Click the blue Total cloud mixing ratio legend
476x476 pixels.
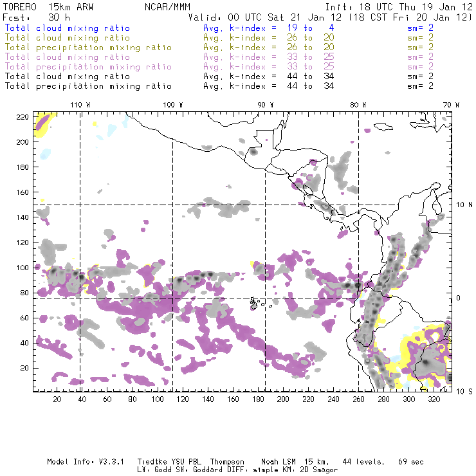[x=68, y=28]
